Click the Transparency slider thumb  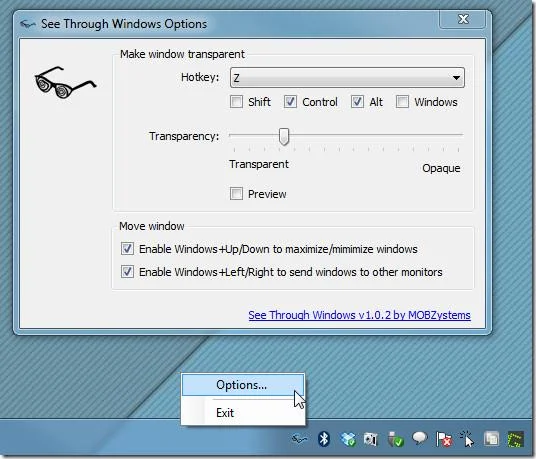click(x=283, y=137)
